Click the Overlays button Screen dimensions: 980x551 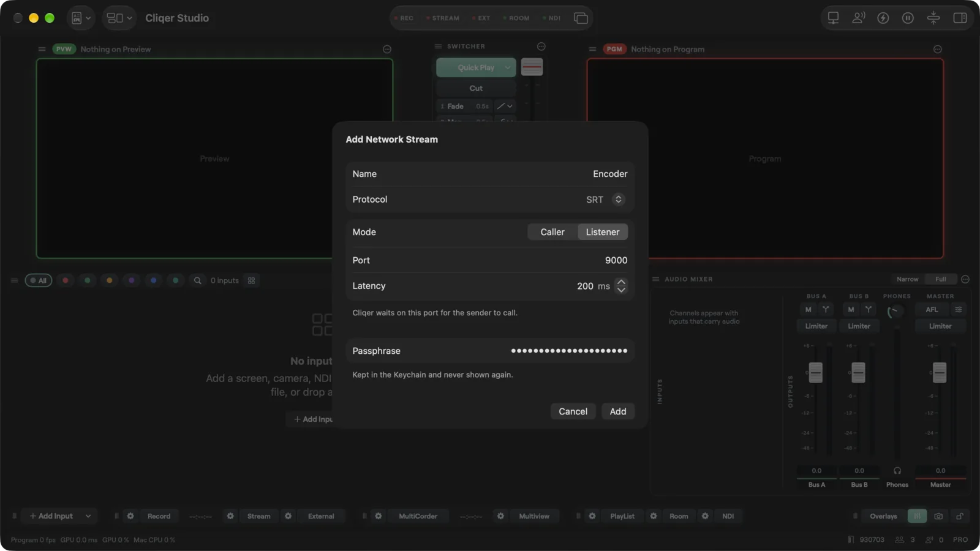(x=883, y=516)
